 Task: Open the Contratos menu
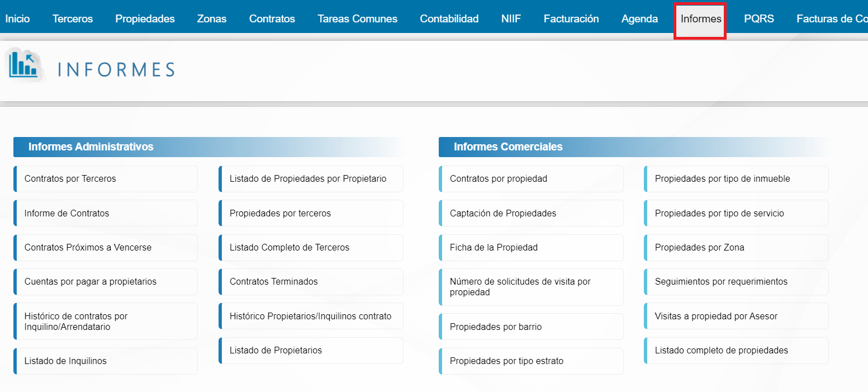[272, 19]
